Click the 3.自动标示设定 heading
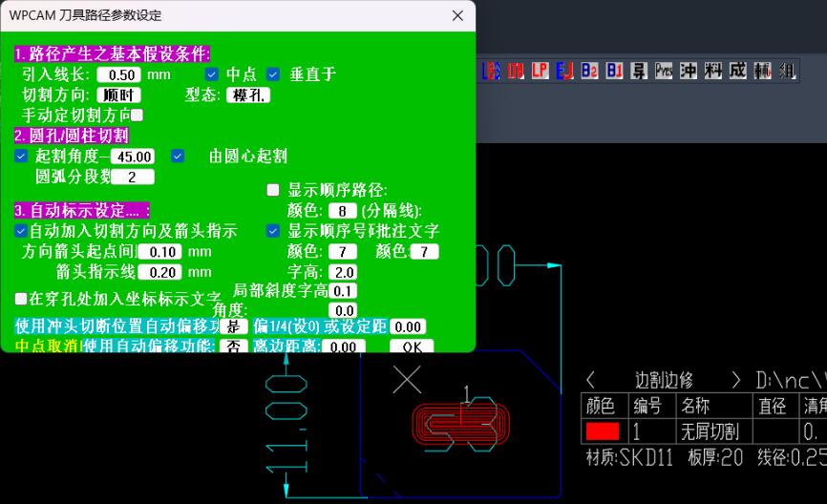The image size is (827, 504). pyautogui.click(x=82, y=210)
